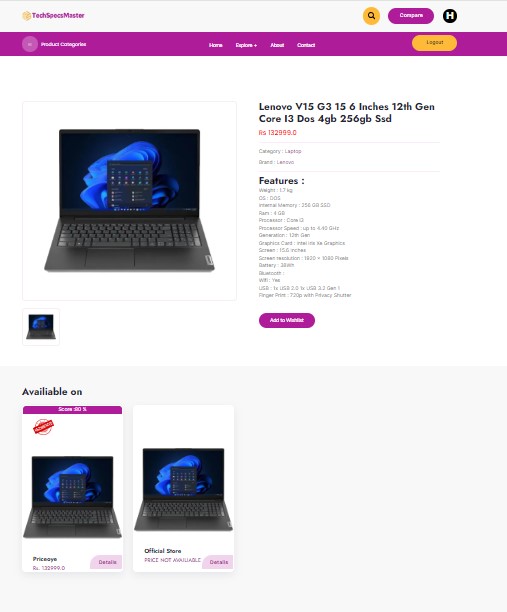
Task: Click the Score 80% banner on Priceoye card
Action: coord(73,409)
